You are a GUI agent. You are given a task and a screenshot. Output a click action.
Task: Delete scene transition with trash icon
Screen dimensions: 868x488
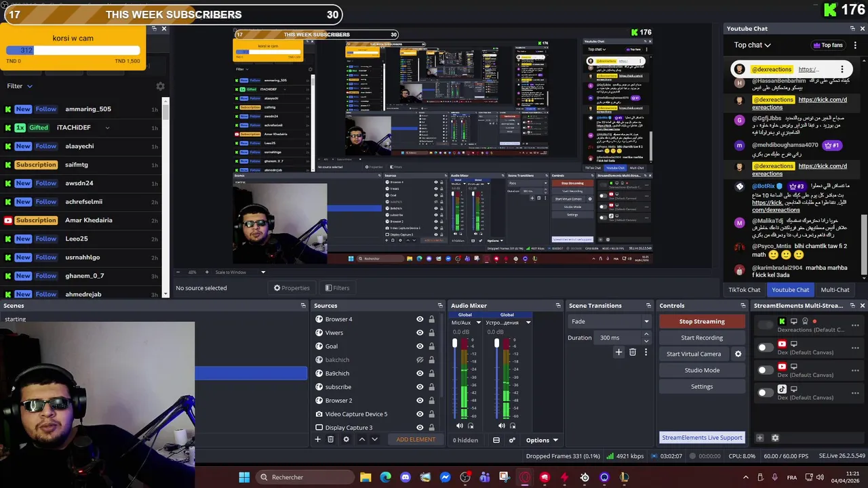click(x=633, y=352)
